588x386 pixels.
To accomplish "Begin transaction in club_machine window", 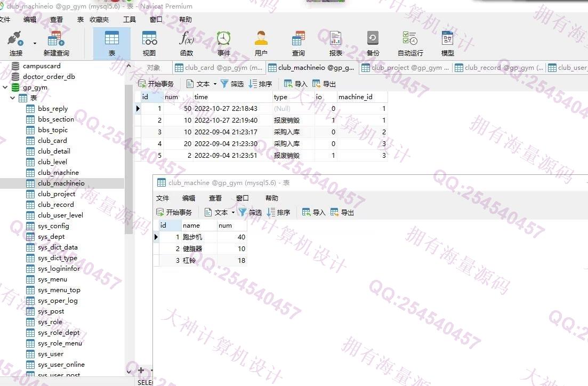I will pos(174,213).
